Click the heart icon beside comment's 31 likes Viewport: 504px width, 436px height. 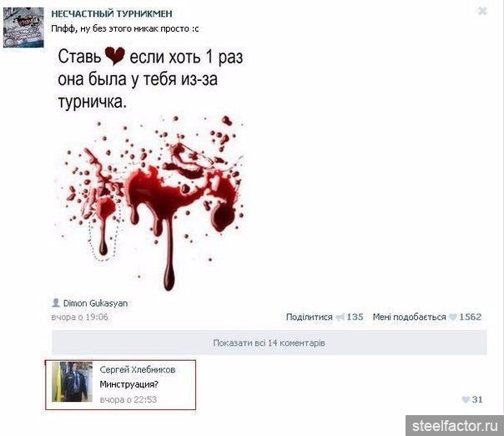(x=466, y=399)
